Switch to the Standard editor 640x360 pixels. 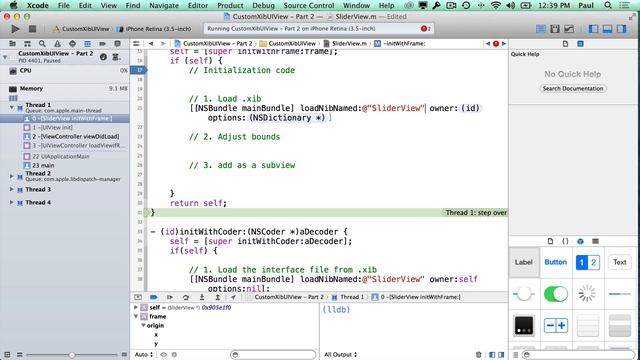(540, 29)
